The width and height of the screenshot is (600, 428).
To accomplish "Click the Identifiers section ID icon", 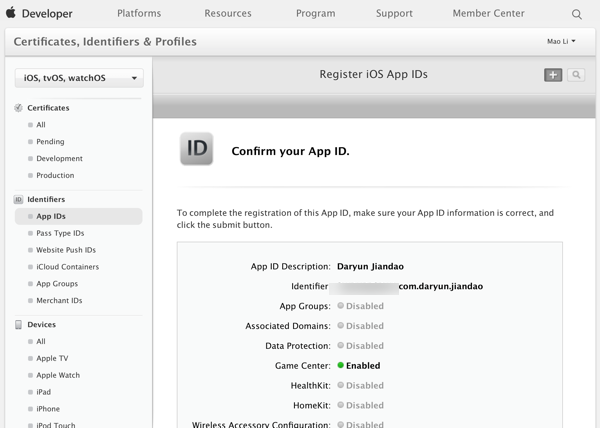I will point(19,200).
